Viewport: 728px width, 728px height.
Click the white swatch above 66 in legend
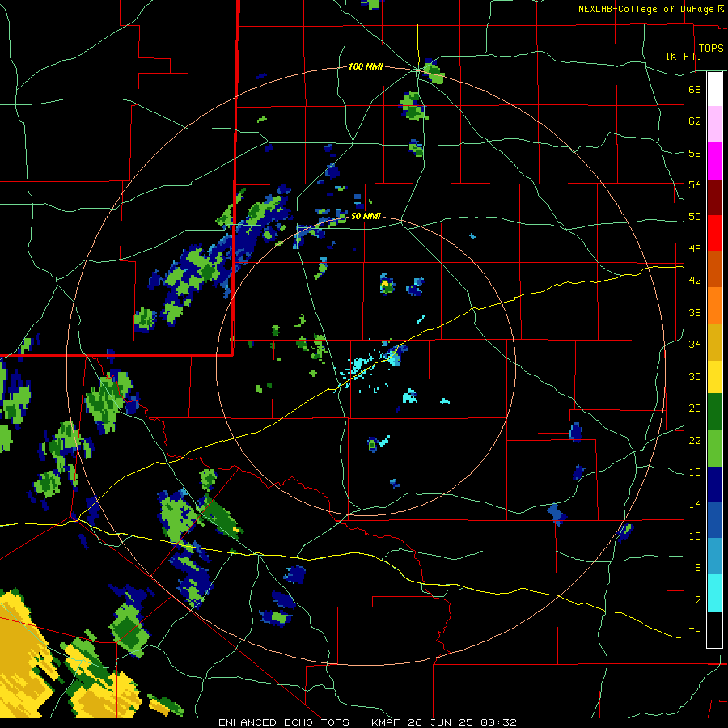tap(714, 89)
